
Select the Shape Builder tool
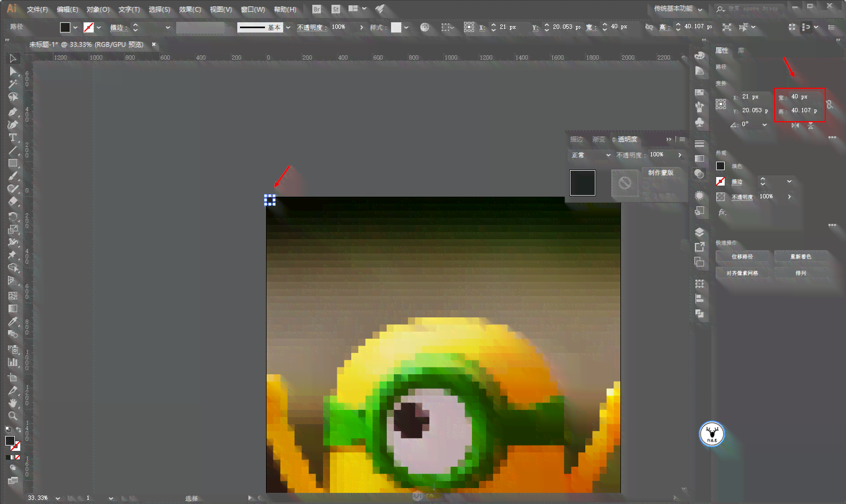13,268
